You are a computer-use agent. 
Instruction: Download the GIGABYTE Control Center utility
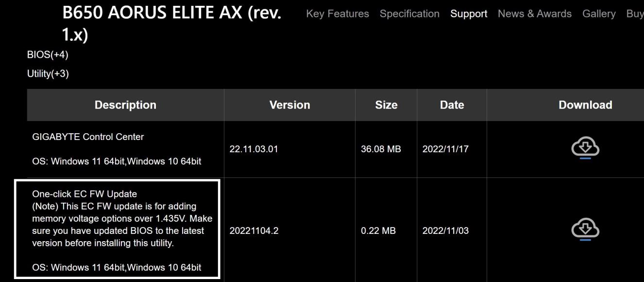pyautogui.click(x=585, y=149)
